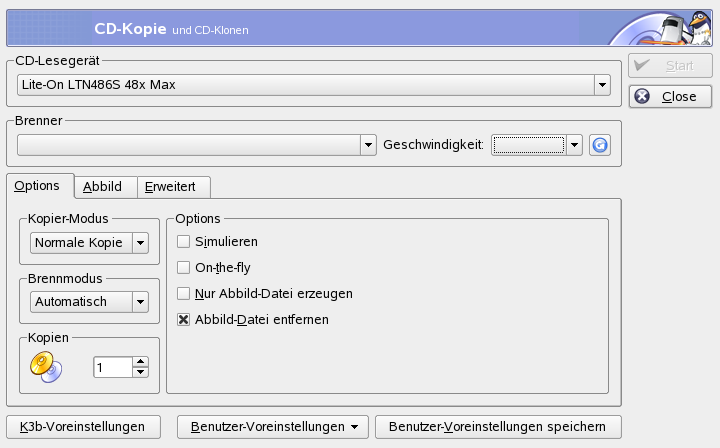The height and width of the screenshot is (448, 720).
Task: Click the Kopien number input field
Action: pyautogui.click(x=112, y=367)
